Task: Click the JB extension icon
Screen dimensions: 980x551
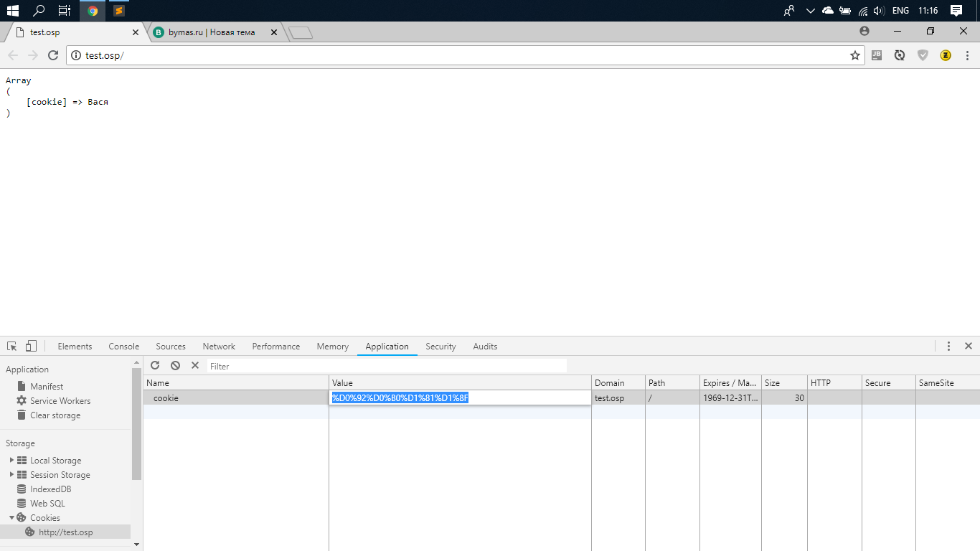Action: (x=877, y=55)
